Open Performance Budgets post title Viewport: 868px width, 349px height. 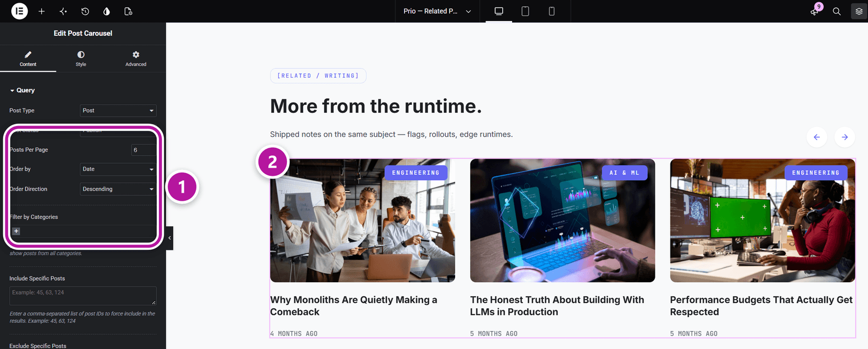pos(761,306)
